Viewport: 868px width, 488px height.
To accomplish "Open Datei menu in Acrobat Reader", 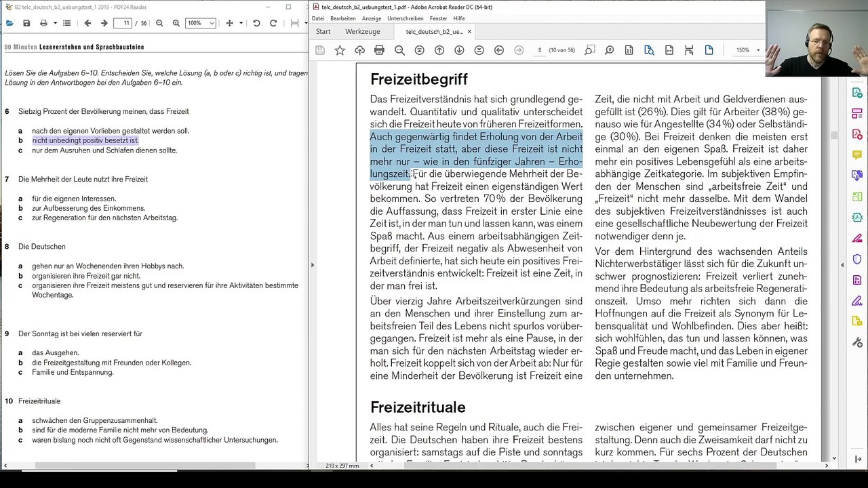I will coord(318,18).
